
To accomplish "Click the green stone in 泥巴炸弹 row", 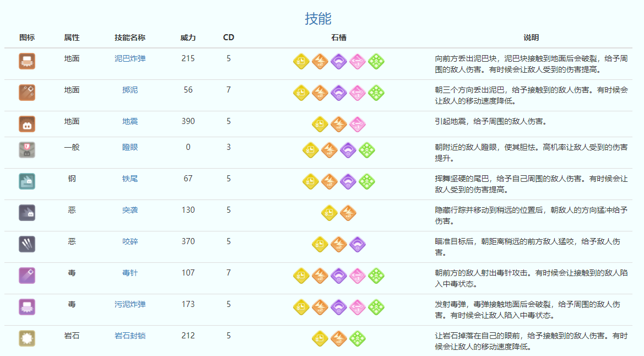I will [x=376, y=61].
